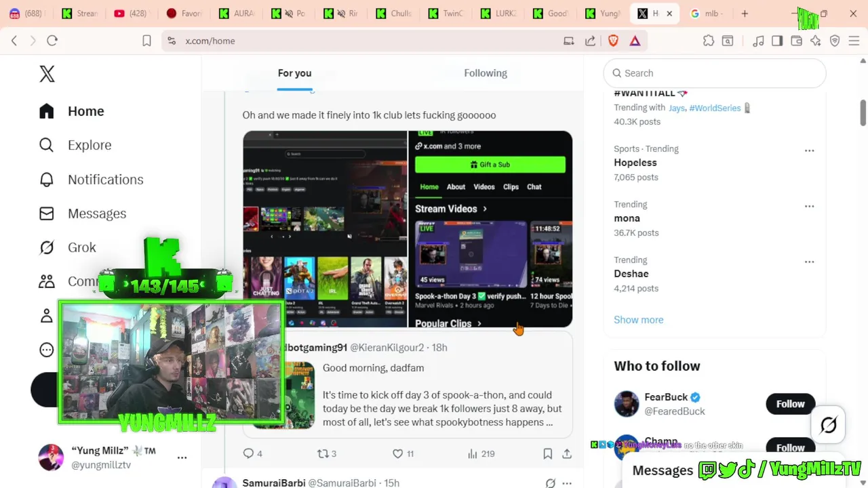This screenshot has width=868, height=488.
Task: Open more options for mona trend
Action: tap(809, 206)
